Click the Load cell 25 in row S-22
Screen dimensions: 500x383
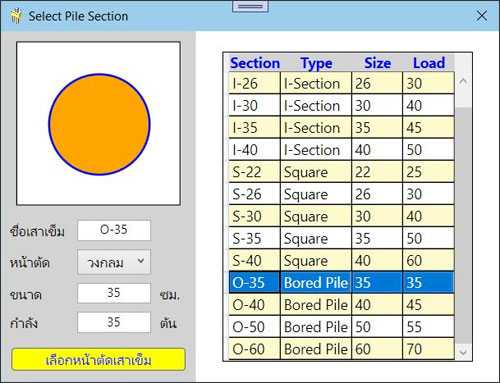pos(428,172)
